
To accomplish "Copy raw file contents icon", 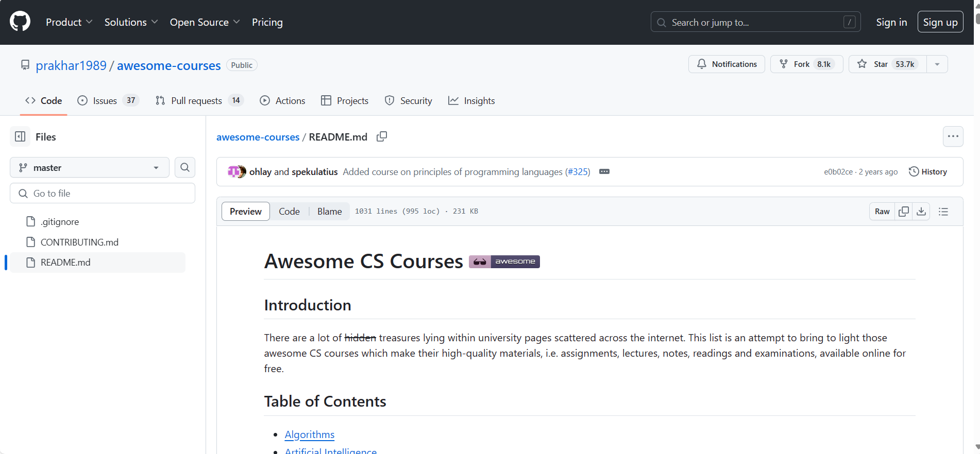I will pos(904,212).
